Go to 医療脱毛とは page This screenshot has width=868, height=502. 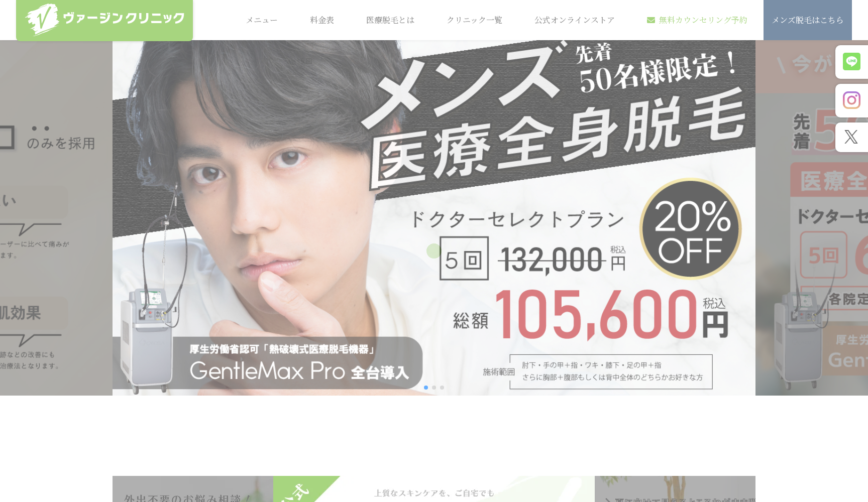click(x=390, y=20)
